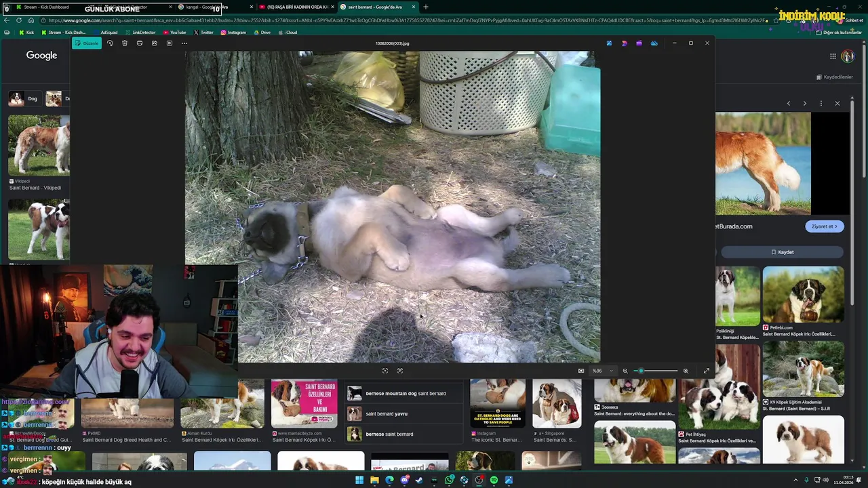
Task: Click the displayed dog photo in Photos
Action: 393,207
